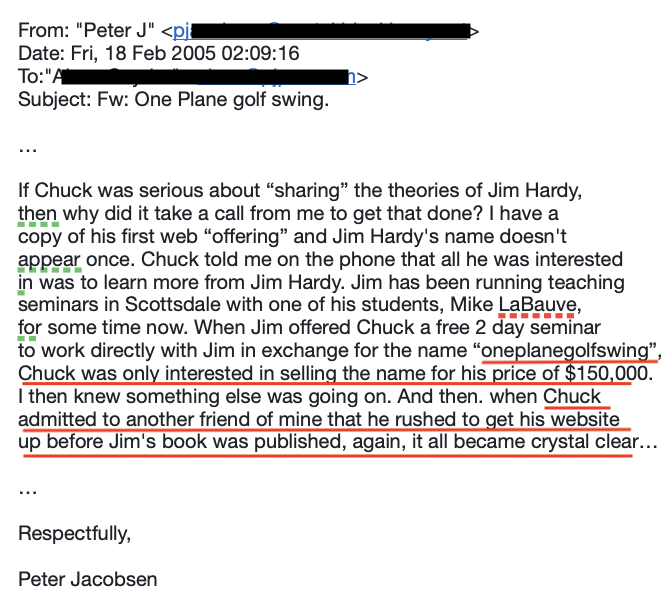The image size is (672, 610).
Task: Click the black redaction bar in the To line
Action: 205,77
